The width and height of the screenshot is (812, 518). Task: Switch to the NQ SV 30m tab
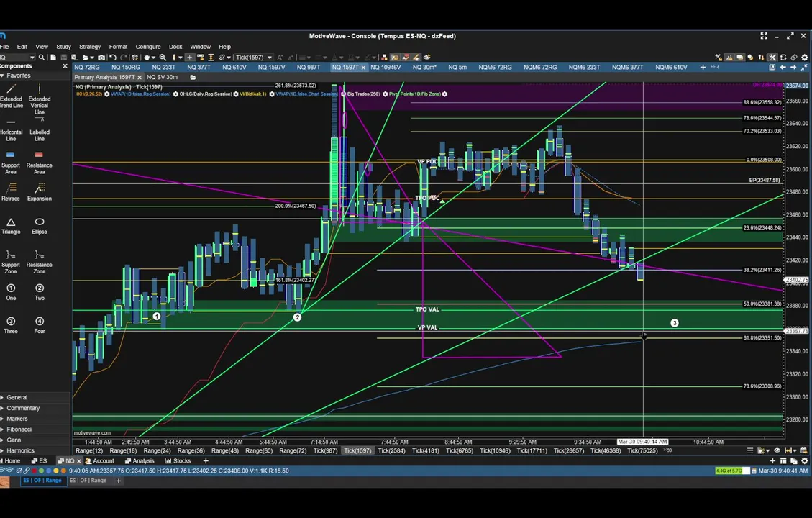(162, 77)
